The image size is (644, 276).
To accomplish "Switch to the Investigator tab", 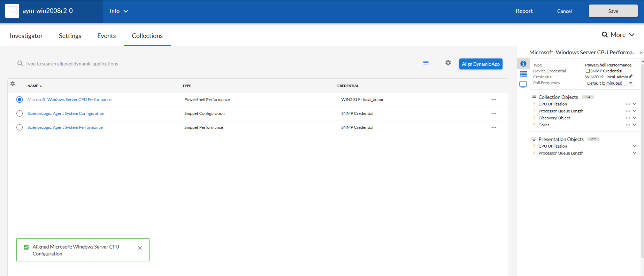I will coord(26,36).
